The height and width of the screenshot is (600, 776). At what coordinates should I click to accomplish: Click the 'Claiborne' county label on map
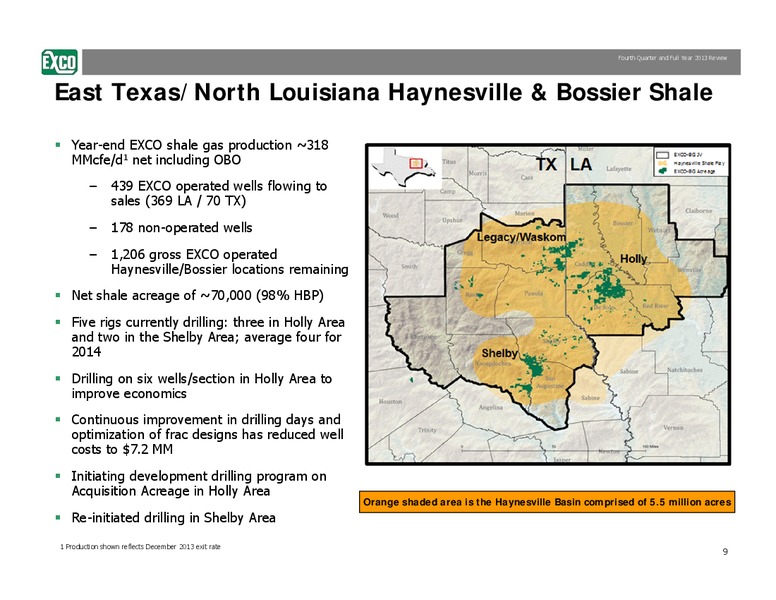698,211
